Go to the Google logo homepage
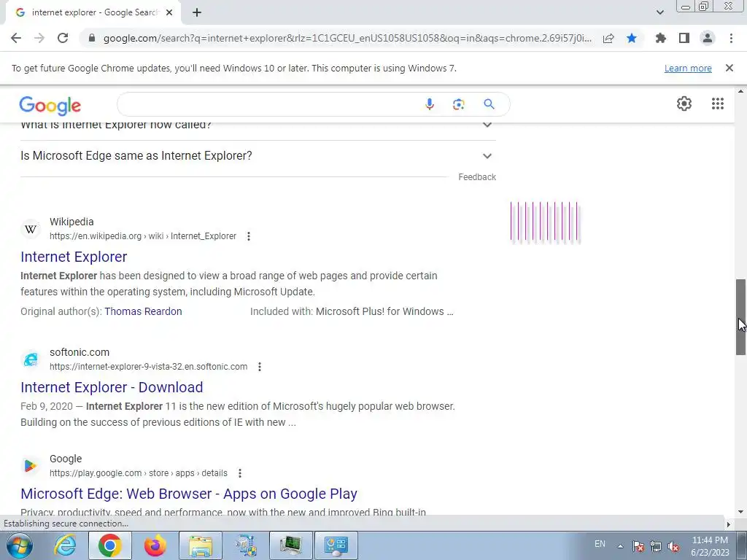The width and height of the screenshot is (747, 560). pyautogui.click(x=50, y=105)
